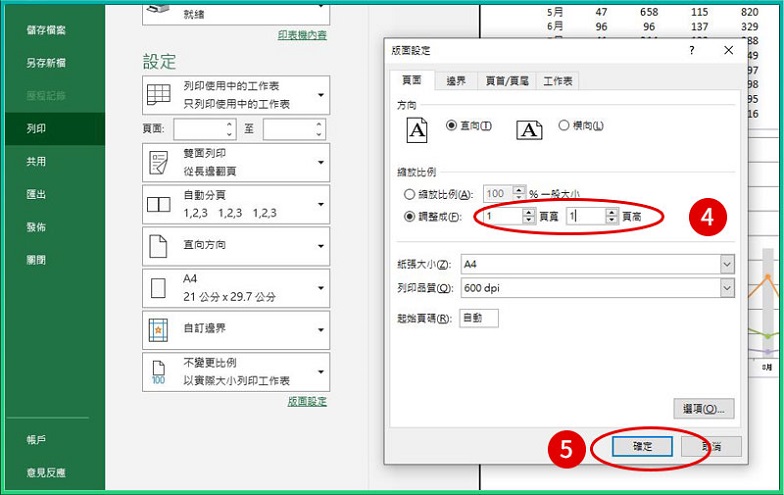The image size is (784, 495).
Task: Click the 選項(O)... options button
Action: pos(704,408)
